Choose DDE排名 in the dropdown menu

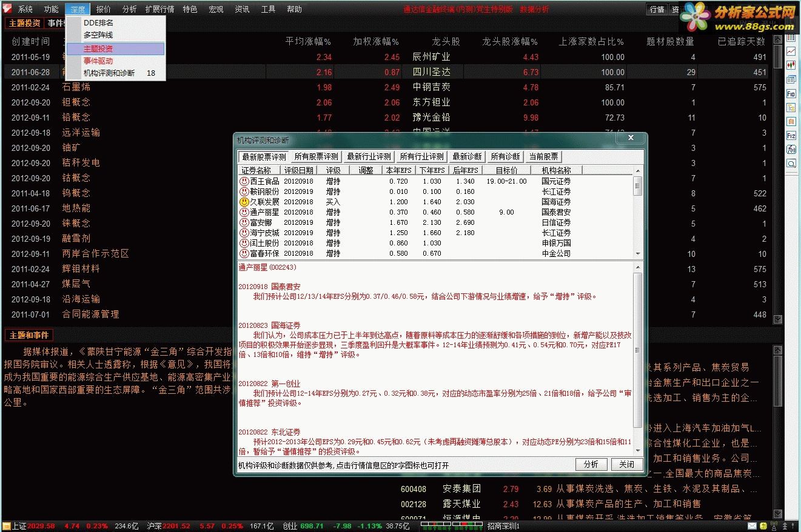(x=115, y=22)
